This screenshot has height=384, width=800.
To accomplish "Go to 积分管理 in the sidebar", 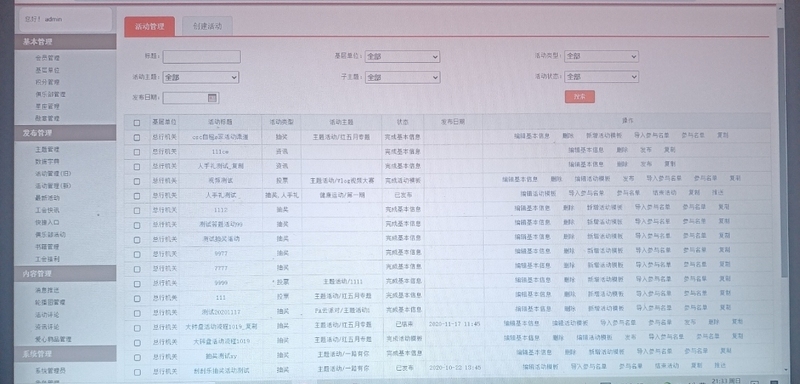I will (47, 82).
